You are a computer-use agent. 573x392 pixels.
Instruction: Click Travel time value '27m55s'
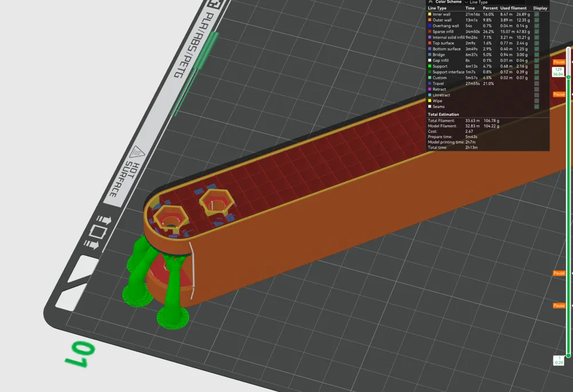472,84
